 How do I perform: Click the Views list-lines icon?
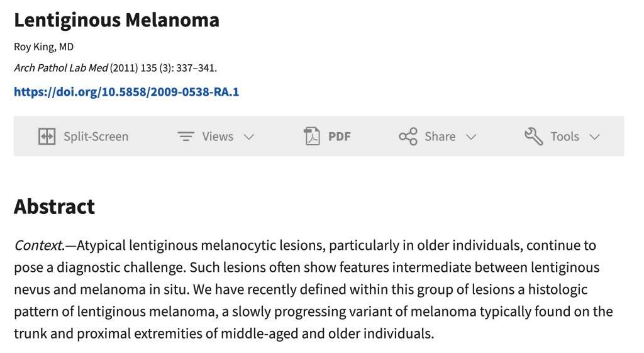pyautogui.click(x=186, y=137)
